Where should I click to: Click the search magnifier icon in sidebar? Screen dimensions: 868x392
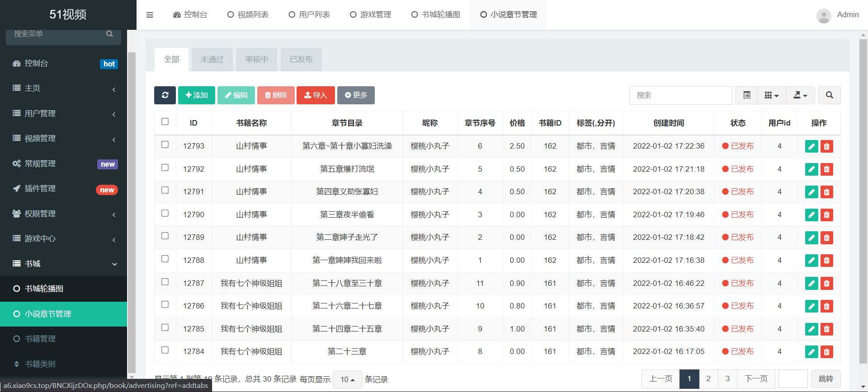click(109, 34)
